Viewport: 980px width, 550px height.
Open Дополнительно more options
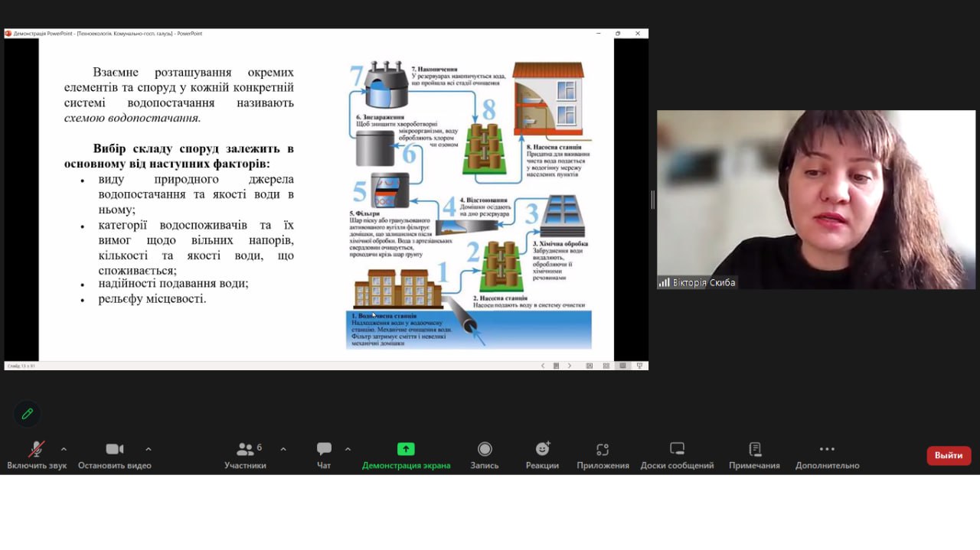(827, 455)
